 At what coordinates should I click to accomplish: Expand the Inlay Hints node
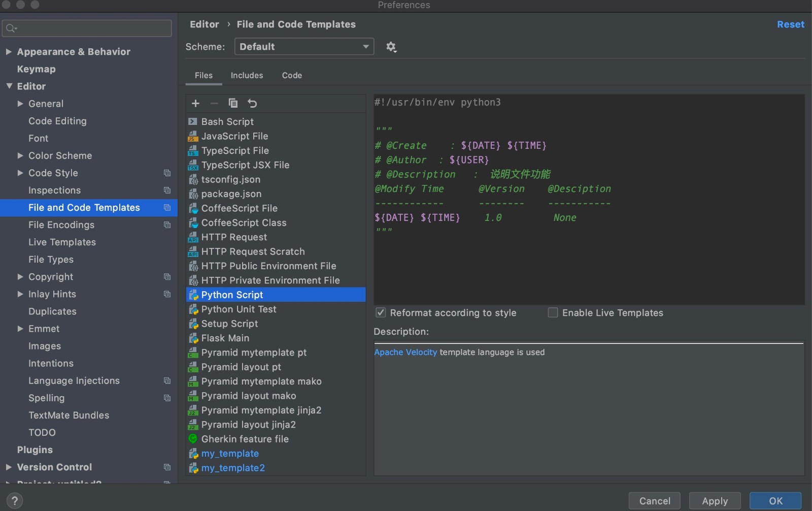point(20,294)
